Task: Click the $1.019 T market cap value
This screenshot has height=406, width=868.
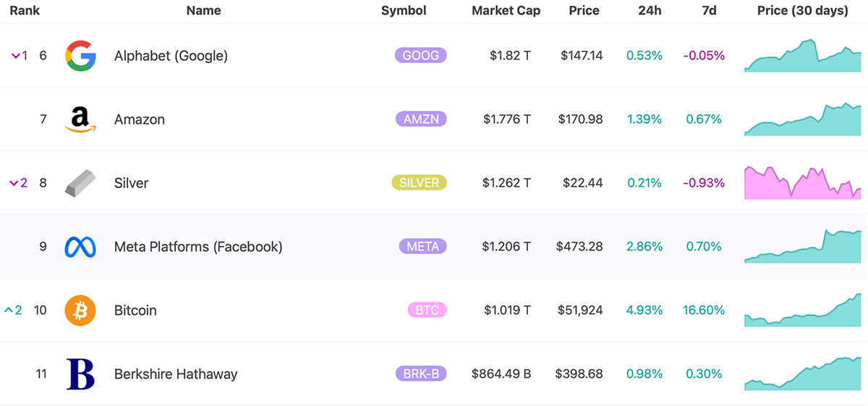Action: click(x=507, y=310)
